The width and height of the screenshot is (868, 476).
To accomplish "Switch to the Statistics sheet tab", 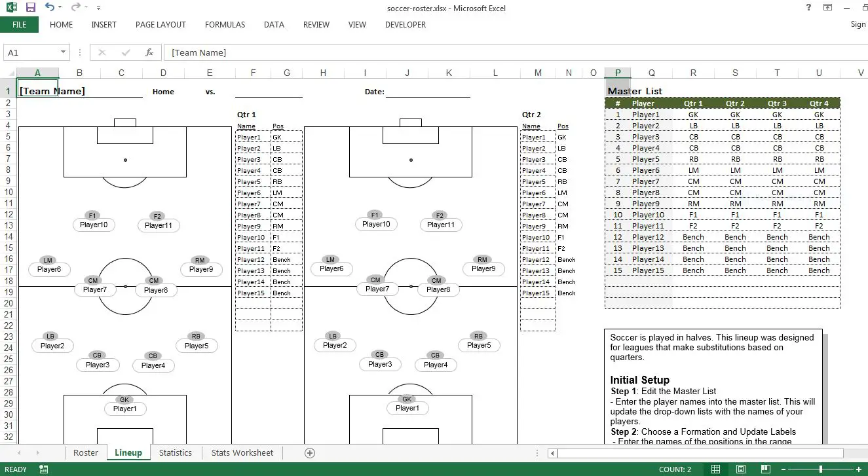I will (x=176, y=452).
